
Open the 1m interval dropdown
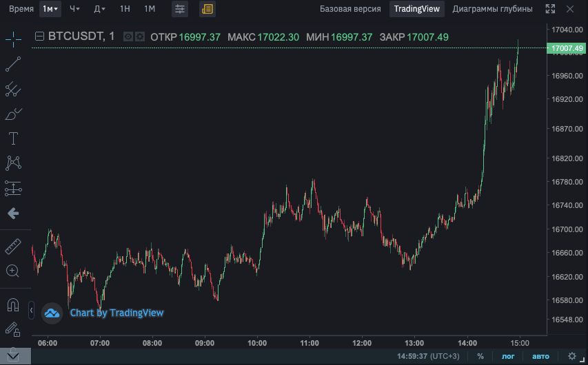[x=50, y=9]
